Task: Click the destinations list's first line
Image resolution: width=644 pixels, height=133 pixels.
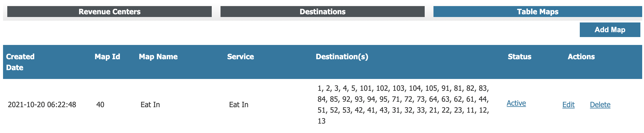Action: click(403, 88)
